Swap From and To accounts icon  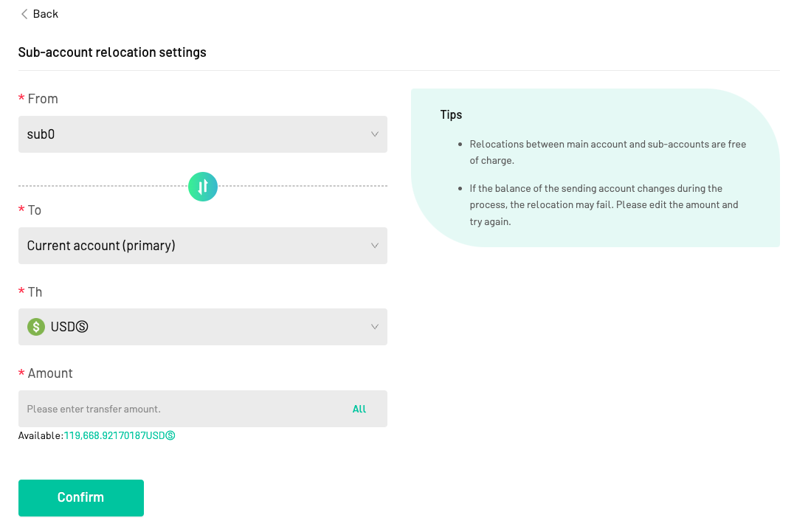(x=203, y=187)
